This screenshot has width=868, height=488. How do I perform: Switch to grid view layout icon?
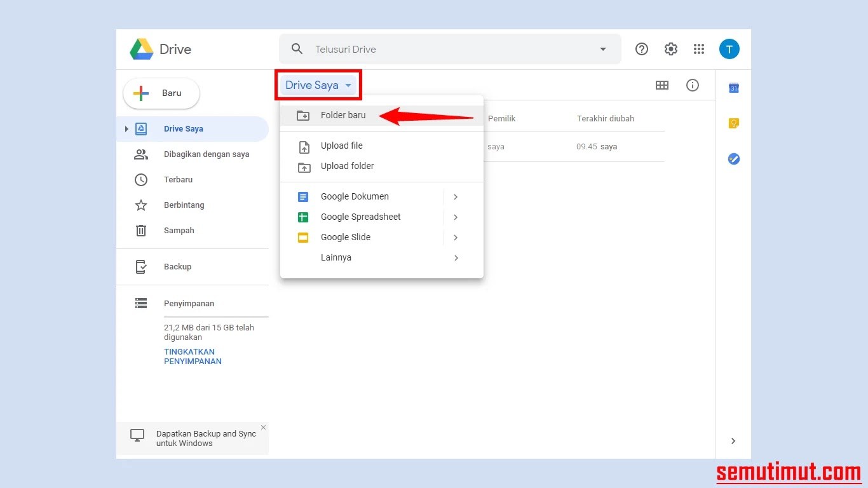click(x=661, y=85)
